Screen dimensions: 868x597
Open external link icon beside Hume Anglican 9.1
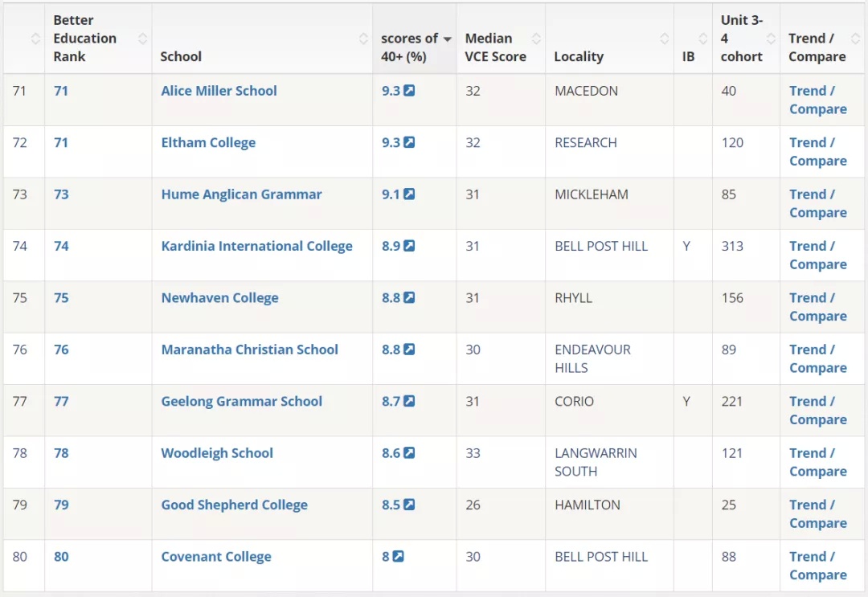click(x=409, y=194)
